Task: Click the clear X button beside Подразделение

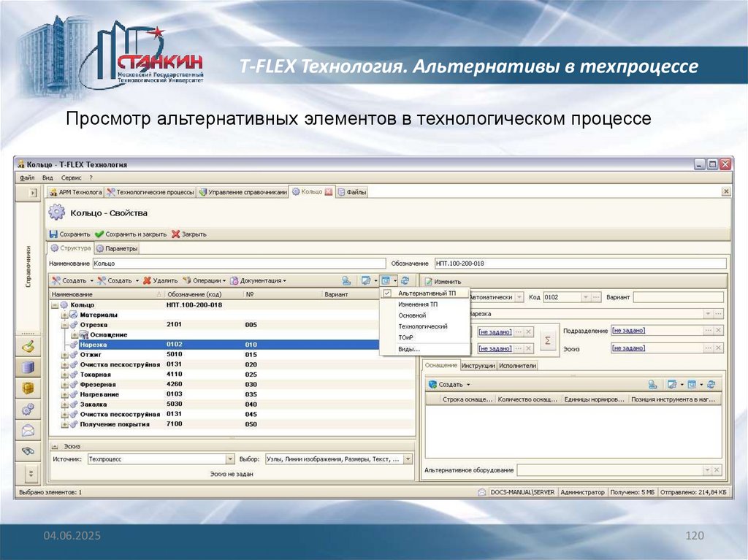Action: coord(718,330)
